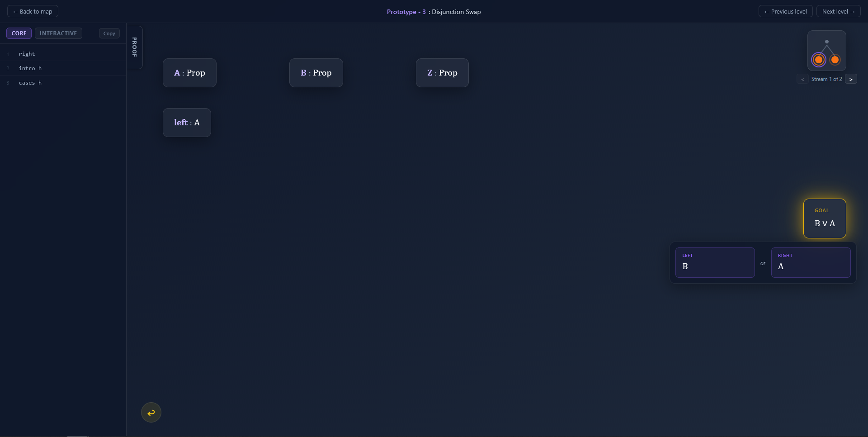Go to previous stream with < arrow
The width and height of the screenshot is (868, 437).
[802, 79]
